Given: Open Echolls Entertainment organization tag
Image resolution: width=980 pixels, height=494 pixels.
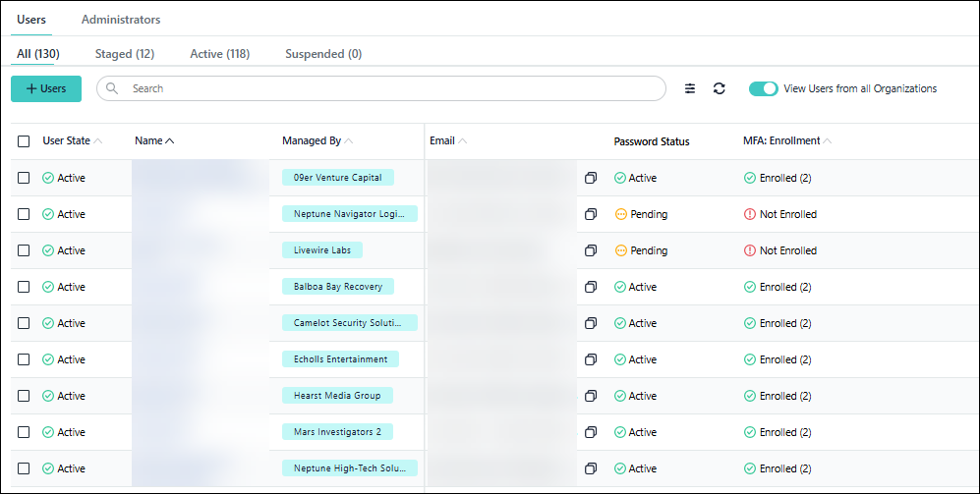Looking at the screenshot, I should 340,359.
